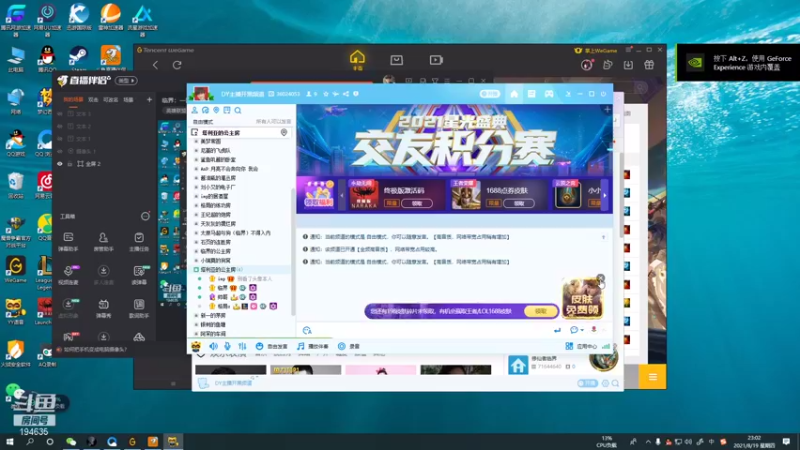
Task: Click the location pin icon above channel list
Action: tap(216, 110)
